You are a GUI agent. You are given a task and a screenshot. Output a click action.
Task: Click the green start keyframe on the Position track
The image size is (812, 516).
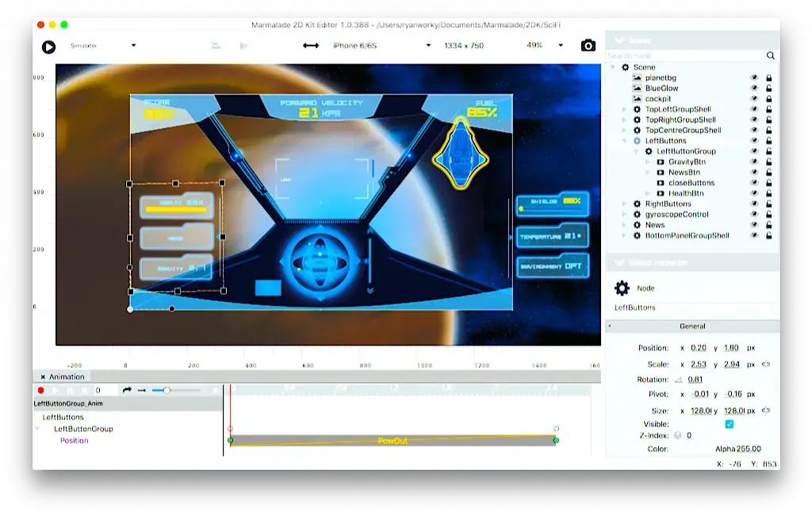pyautogui.click(x=231, y=441)
